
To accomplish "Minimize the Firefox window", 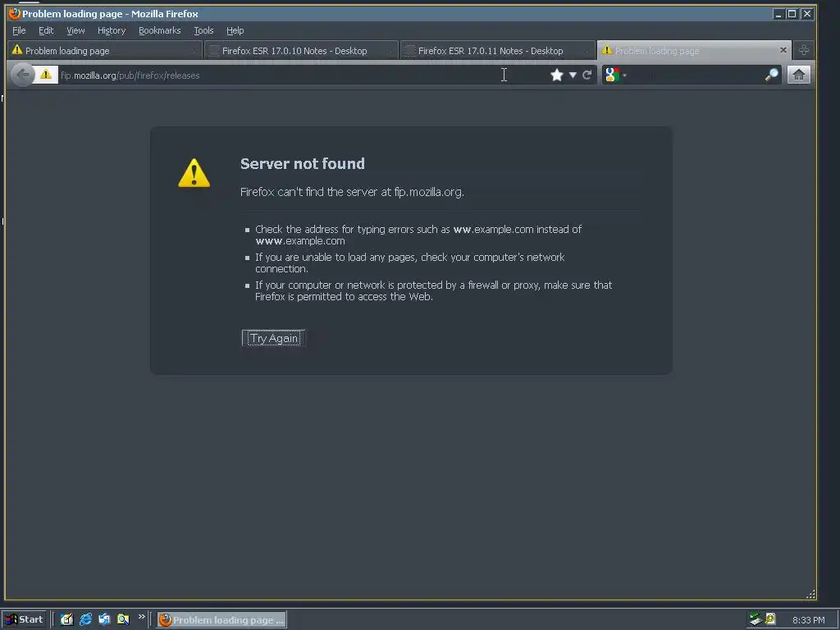I will [x=778, y=13].
